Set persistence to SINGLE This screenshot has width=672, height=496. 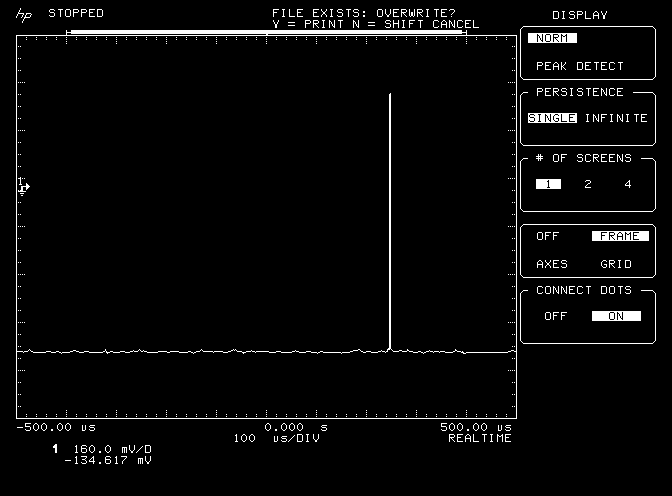pyautogui.click(x=552, y=118)
